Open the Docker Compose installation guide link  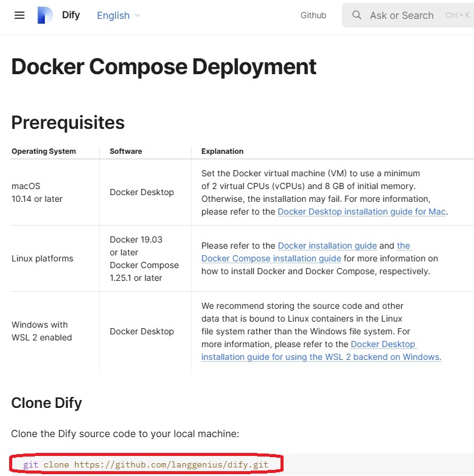271,258
